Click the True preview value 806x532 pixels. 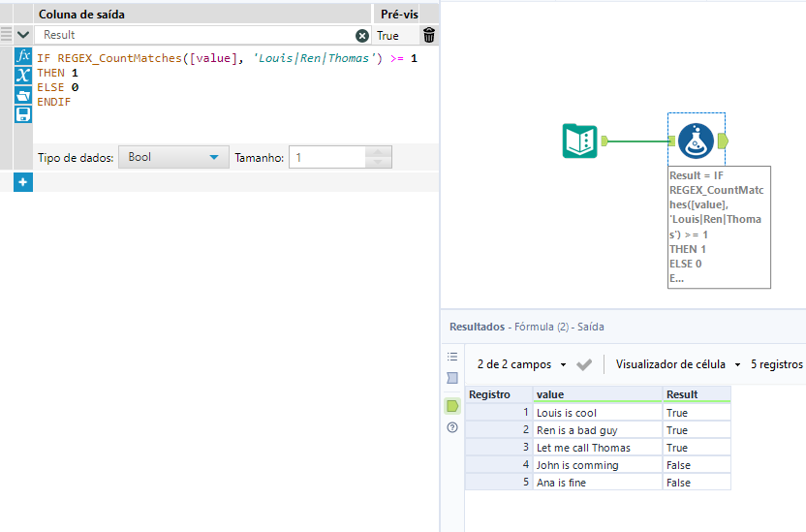click(x=387, y=36)
